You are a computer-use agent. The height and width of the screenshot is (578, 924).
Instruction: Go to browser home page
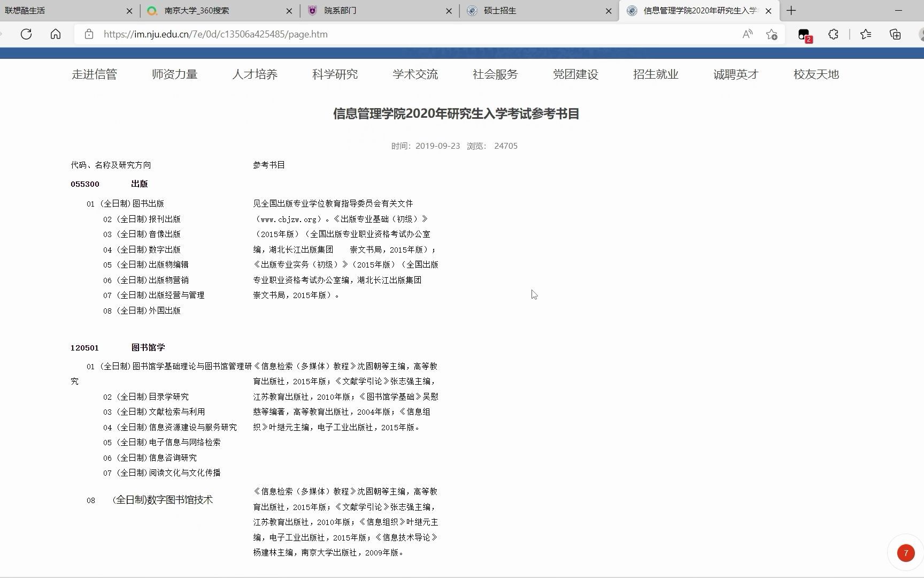pyautogui.click(x=56, y=34)
